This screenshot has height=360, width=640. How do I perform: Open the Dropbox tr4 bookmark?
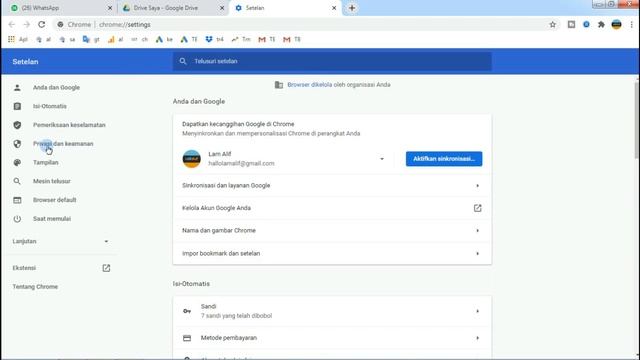[214, 39]
